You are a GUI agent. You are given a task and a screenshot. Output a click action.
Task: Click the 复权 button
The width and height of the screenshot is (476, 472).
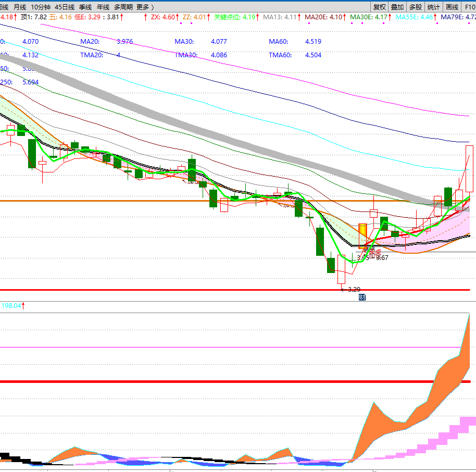tap(379, 7)
